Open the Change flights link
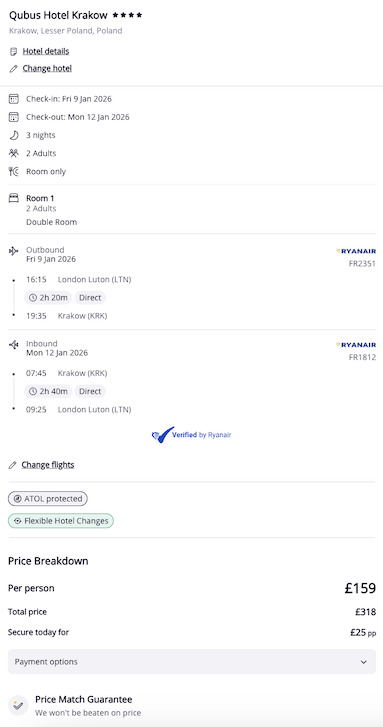 coord(48,465)
